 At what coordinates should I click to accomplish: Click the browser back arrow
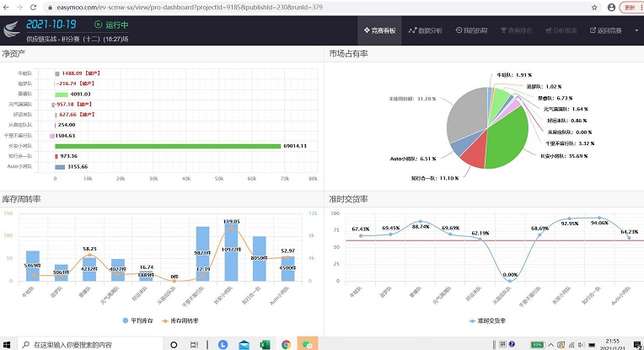[8, 7]
